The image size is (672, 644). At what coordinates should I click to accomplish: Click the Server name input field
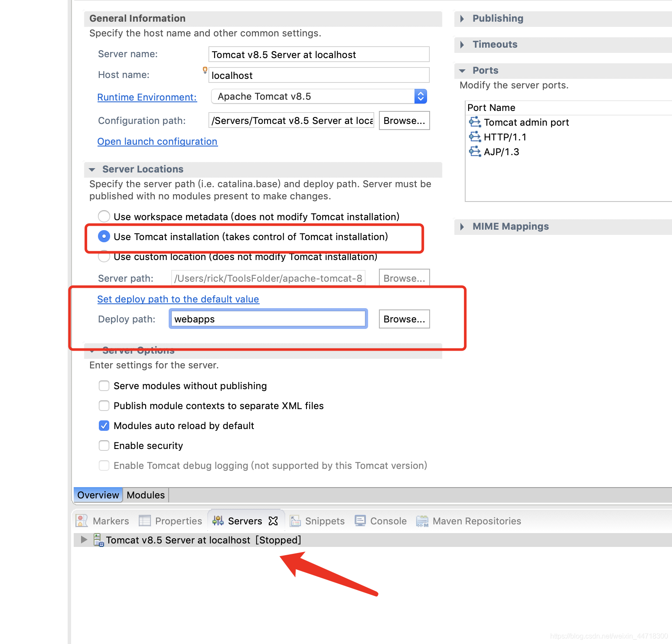tap(319, 55)
